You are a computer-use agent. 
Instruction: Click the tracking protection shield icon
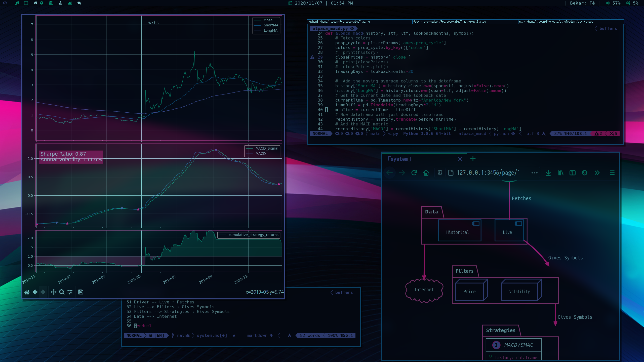(440, 173)
